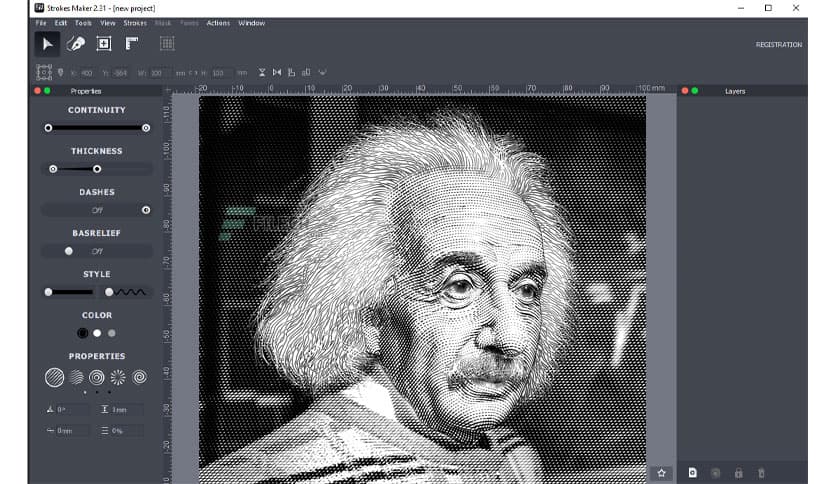836x484 pixels.
Task: Click the Einstein engraving image on canvas
Action: click(x=422, y=288)
